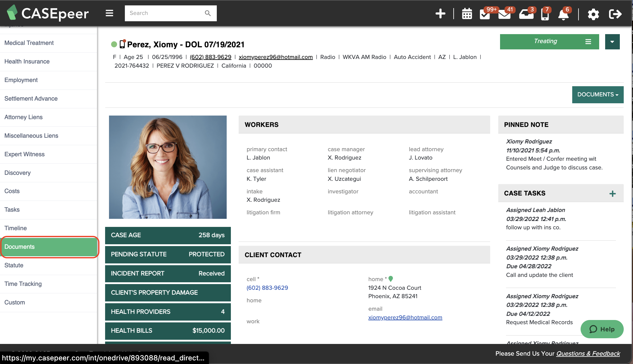The image size is (633, 364).
Task: Click the phone icon beside Perez, Xiomy
Action: 122,44
